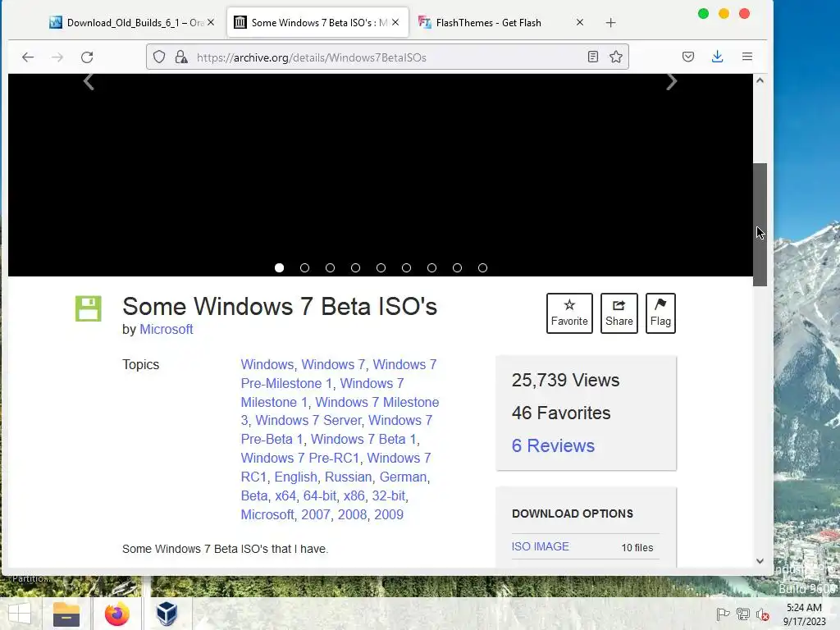Flag this item
The width and height of the screenshot is (840, 630).
pos(660,313)
